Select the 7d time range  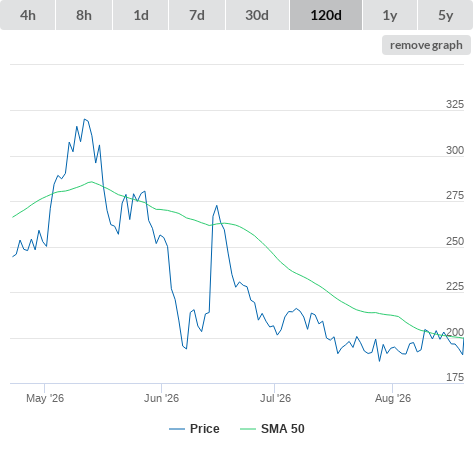197,15
